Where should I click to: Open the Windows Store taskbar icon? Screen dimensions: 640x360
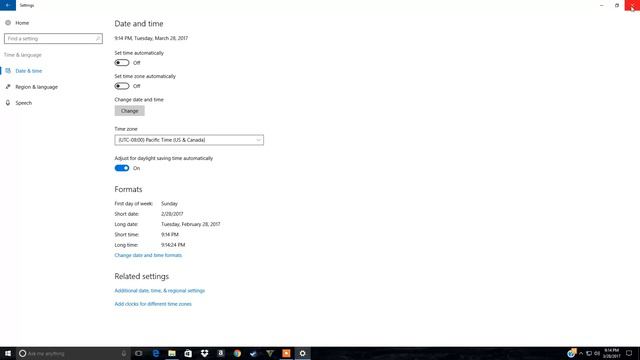[x=188, y=353]
